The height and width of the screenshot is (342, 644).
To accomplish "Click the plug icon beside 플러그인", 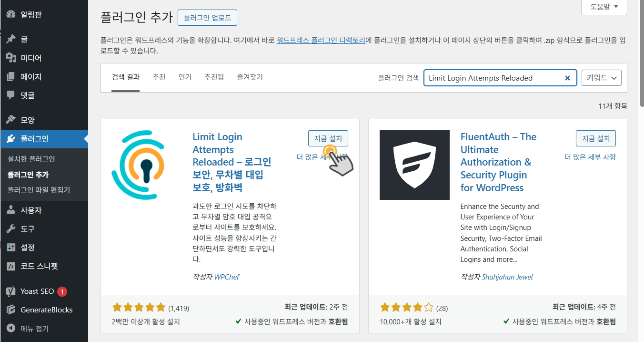I will click(10, 139).
